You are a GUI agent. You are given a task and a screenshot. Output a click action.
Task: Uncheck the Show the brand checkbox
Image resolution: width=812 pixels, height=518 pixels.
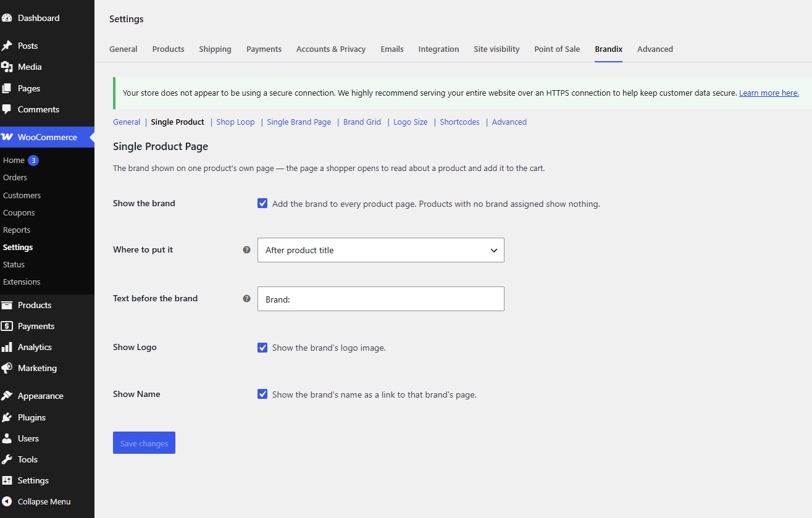click(262, 203)
